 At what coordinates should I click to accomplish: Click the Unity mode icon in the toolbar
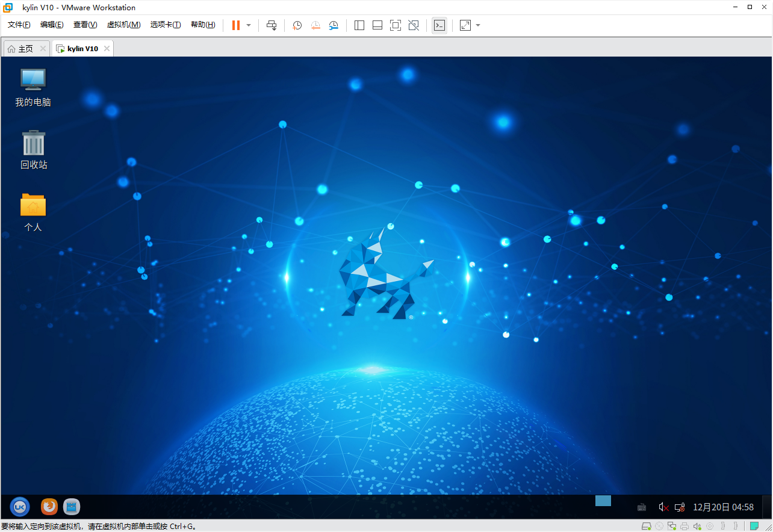tap(414, 25)
